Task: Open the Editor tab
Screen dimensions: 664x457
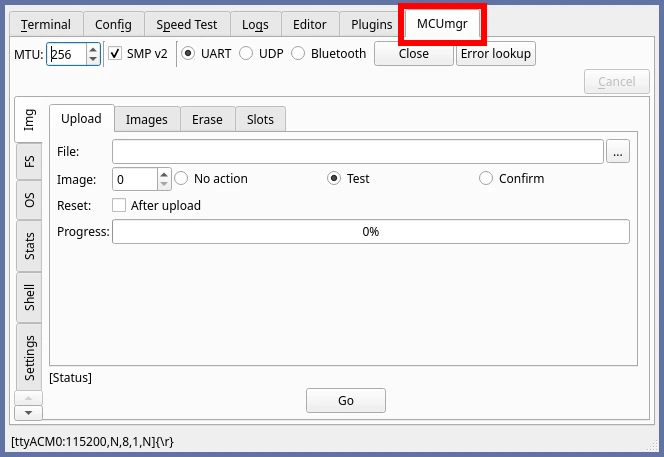Action: click(310, 25)
